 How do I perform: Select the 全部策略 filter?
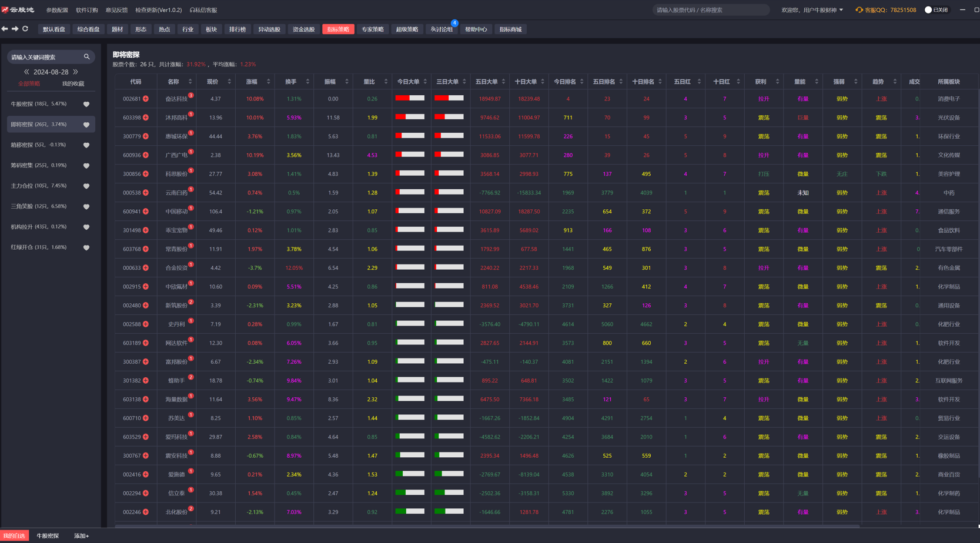(29, 84)
